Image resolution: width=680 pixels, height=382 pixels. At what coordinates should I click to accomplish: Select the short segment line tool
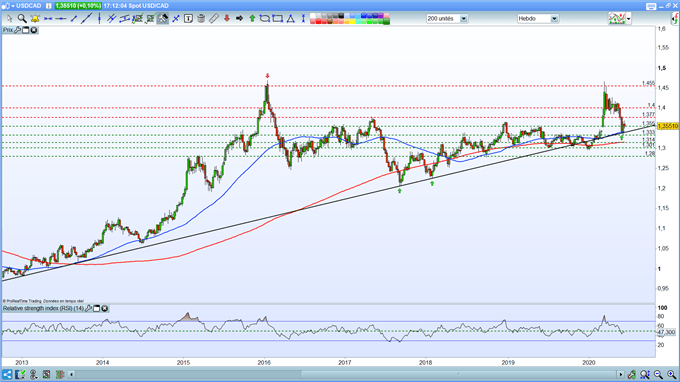(x=74, y=19)
